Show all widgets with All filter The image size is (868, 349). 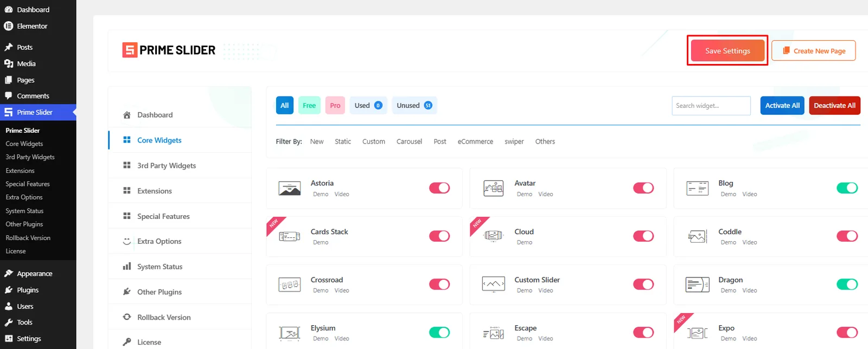(x=284, y=105)
